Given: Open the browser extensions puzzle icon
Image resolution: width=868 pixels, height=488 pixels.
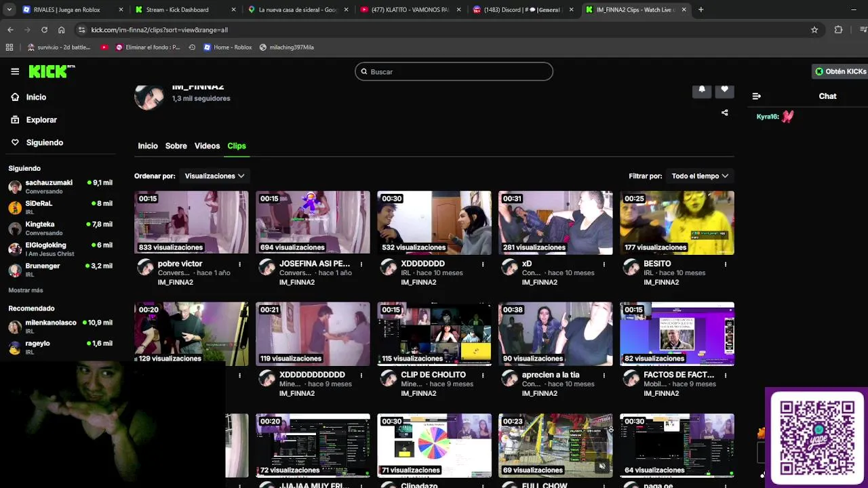Looking at the screenshot, I should [838, 30].
